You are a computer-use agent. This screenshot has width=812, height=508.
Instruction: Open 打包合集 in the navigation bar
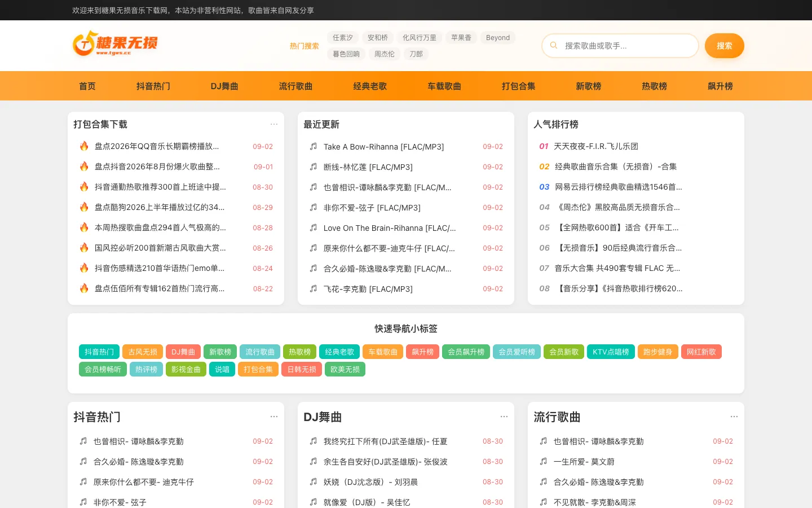pyautogui.click(x=519, y=86)
